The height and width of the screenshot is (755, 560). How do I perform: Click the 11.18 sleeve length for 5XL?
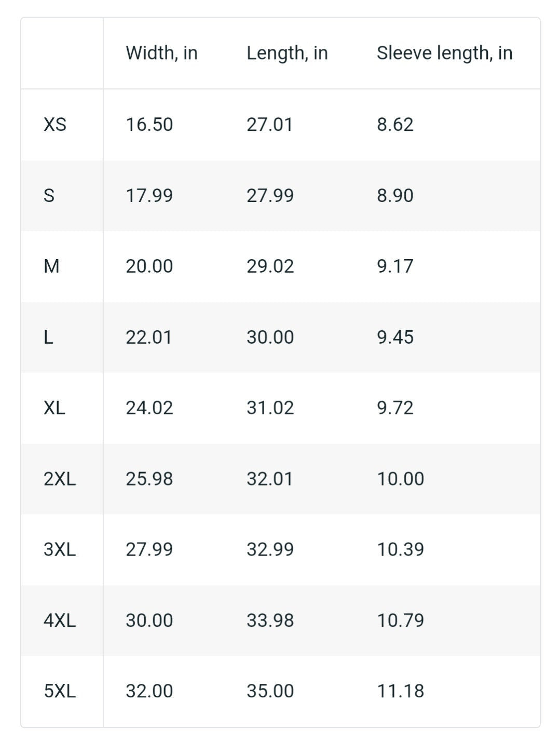point(401,691)
